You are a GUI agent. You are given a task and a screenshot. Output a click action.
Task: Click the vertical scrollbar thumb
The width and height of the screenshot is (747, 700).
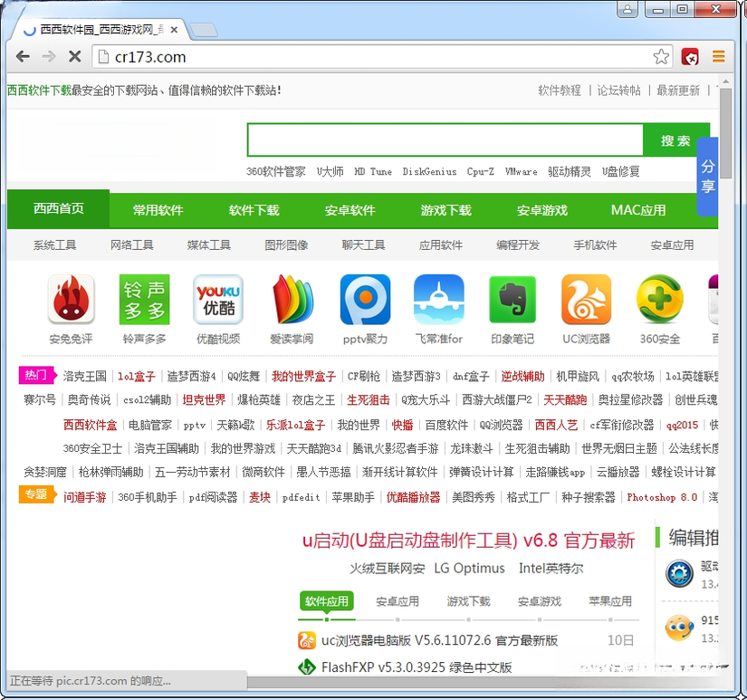[x=725, y=133]
